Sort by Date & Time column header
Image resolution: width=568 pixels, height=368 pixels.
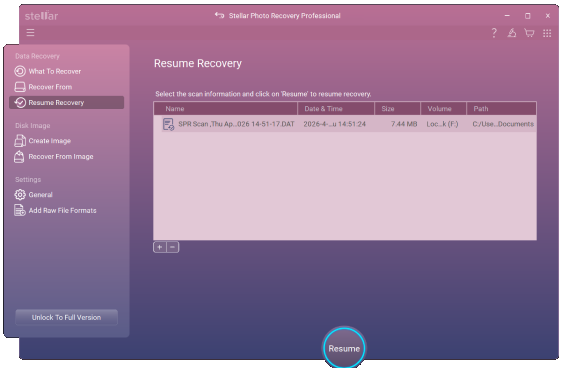click(336, 109)
